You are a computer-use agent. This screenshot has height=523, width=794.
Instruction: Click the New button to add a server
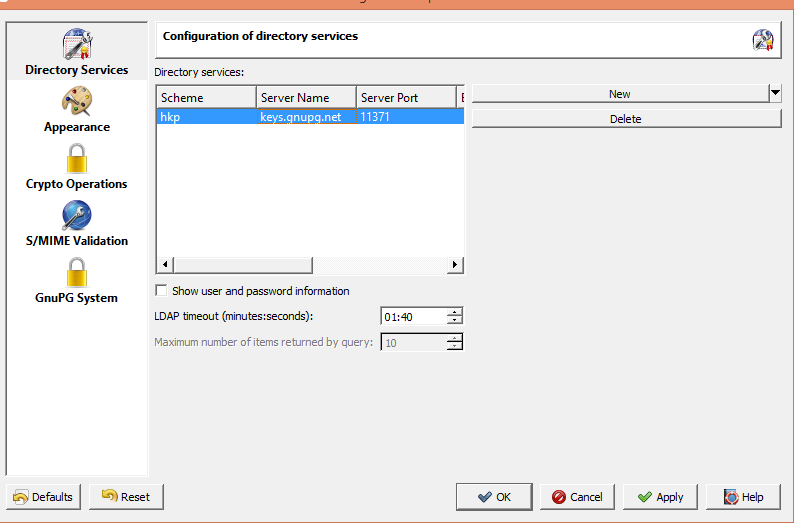[x=620, y=94]
